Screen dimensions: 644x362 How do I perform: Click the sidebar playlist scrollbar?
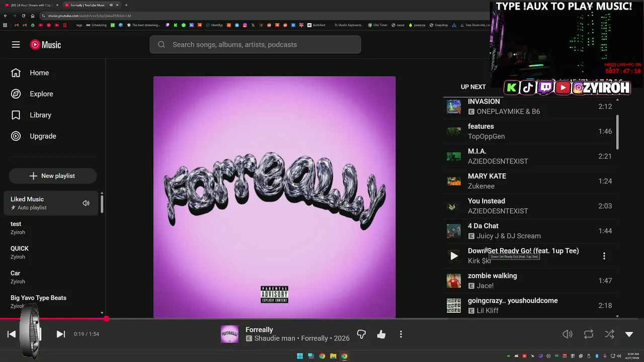[x=102, y=203]
